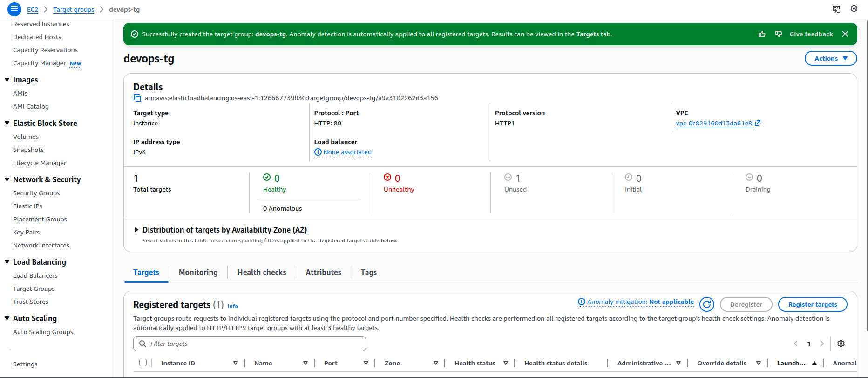The height and width of the screenshot is (378, 868).
Task: Open Key Pairs in the sidebar
Action: click(26, 232)
